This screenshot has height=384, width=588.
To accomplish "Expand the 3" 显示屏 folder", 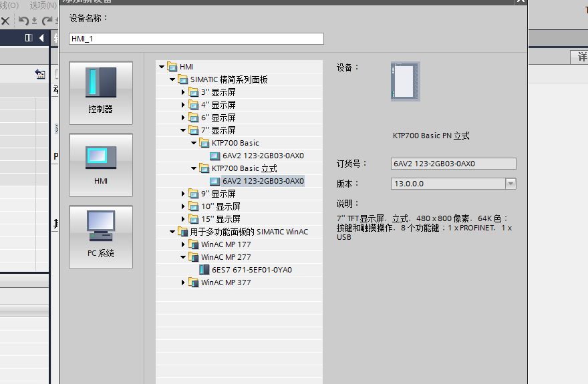I will (183, 92).
